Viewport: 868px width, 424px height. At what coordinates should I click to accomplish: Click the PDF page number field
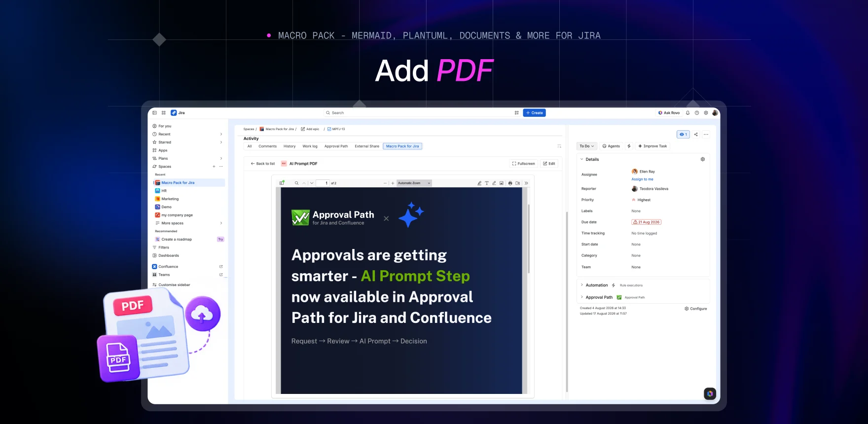click(x=323, y=183)
